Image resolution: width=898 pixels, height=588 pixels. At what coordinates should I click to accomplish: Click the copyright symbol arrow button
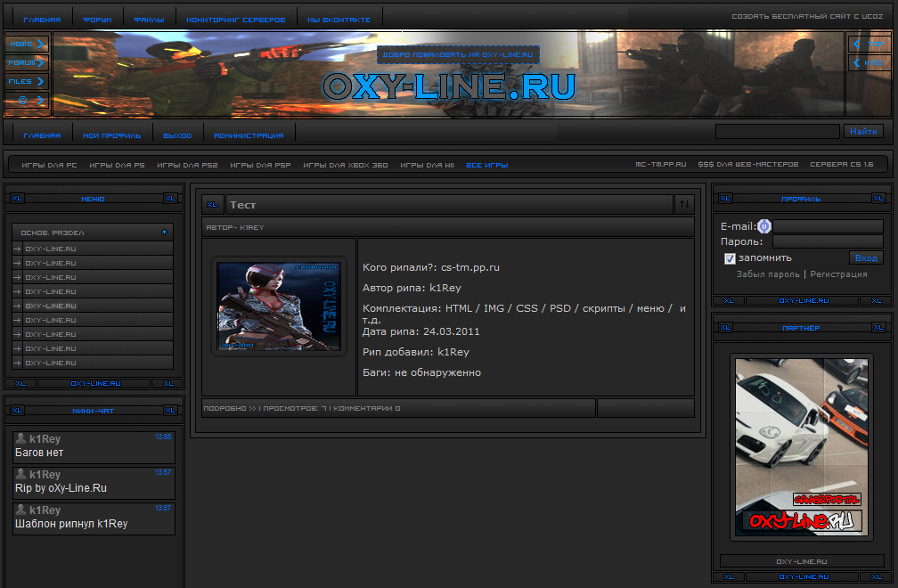[x=27, y=100]
